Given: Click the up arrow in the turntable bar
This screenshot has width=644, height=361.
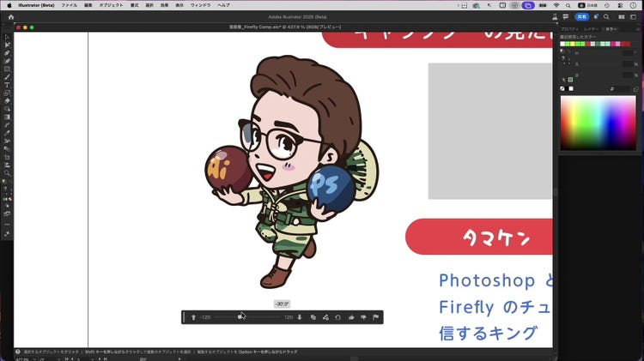Looking at the screenshot, I should coord(193,317).
